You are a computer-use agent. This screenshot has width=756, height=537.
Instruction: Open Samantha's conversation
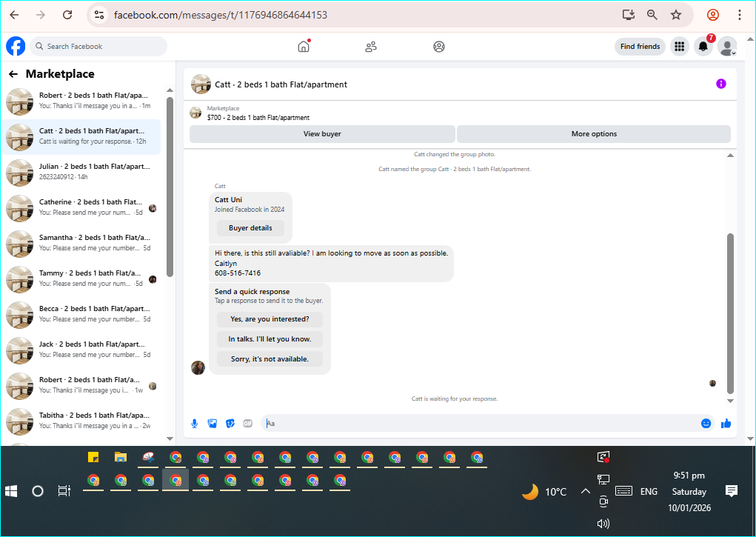[82, 244]
